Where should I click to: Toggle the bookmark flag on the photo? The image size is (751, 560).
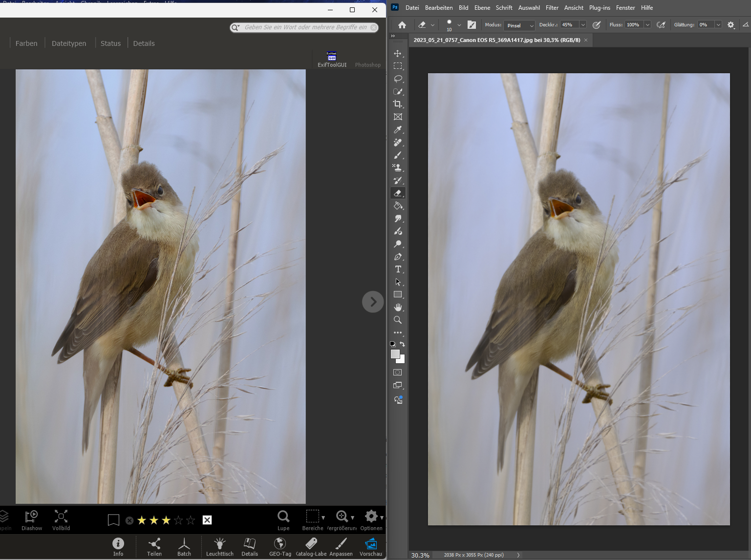pos(113,520)
